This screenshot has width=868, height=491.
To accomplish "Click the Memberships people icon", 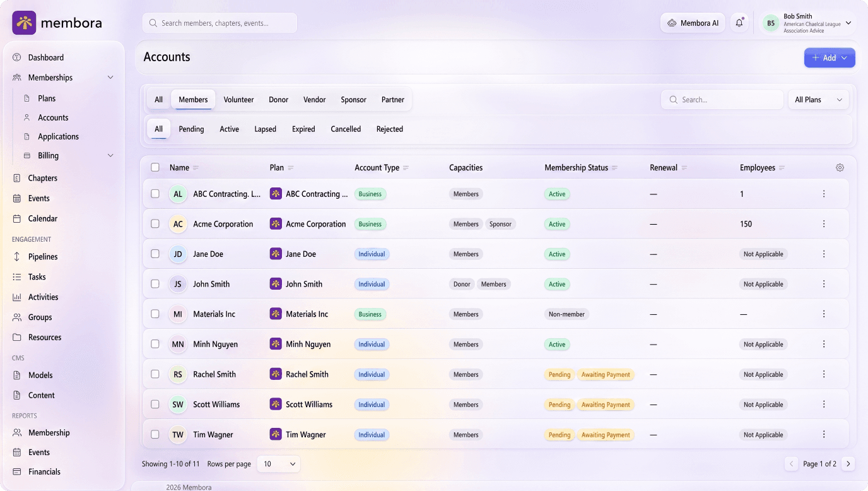I will [x=17, y=78].
